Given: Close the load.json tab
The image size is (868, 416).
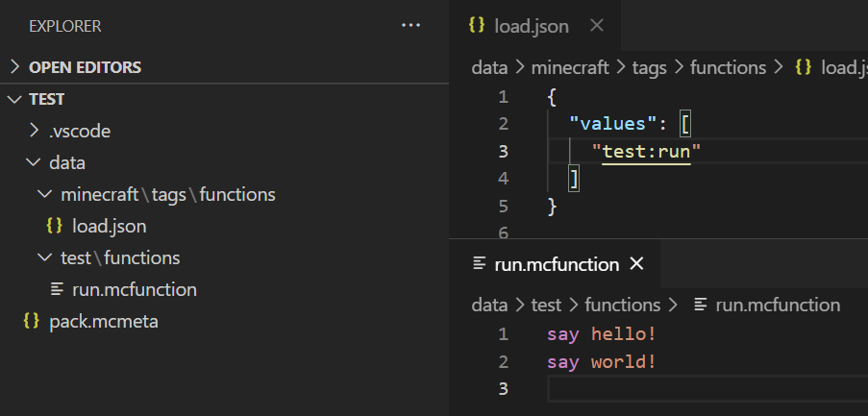Looking at the screenshot, I should click(597, 25).
